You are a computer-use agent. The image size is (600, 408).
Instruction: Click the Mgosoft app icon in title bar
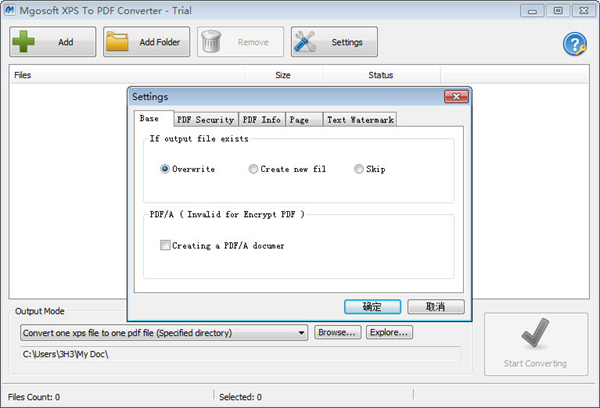coord(9,10)
